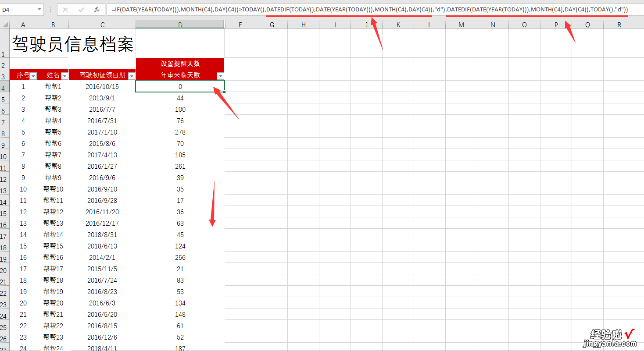The width and height of the screenshot is (644, 351).
Task: Click the date cell 2016/7/24
Action: click(102, 280)
